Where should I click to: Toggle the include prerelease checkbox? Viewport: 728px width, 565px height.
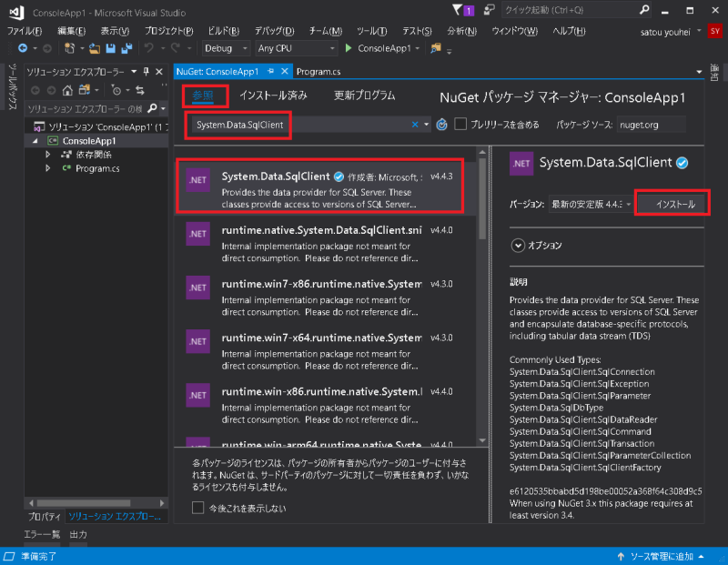pyautogui.click(x=460, y=124)
